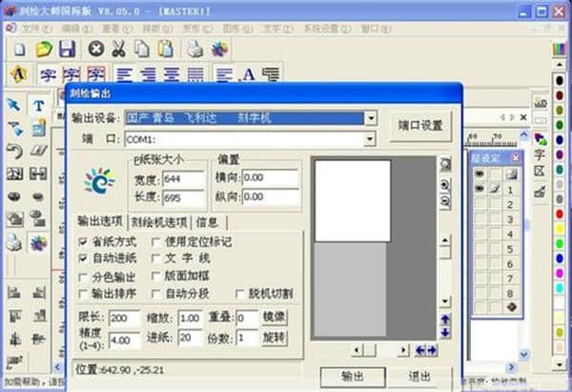Click the red-boxed 字 character icon
Image resolution: width=572 pixels, height=392 pixels.
pos(96,74)
